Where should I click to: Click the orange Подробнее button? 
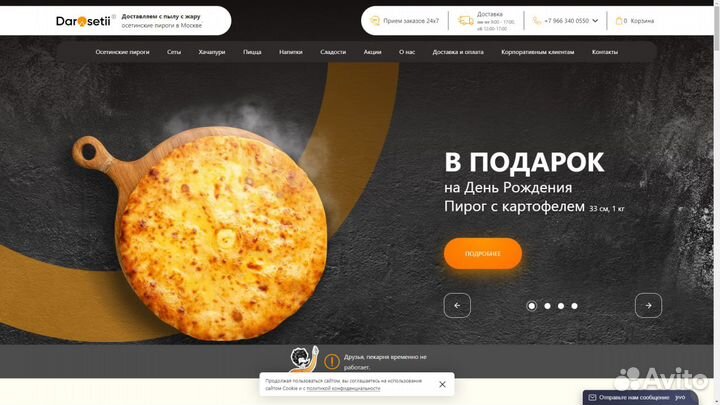tap(483, 253)
